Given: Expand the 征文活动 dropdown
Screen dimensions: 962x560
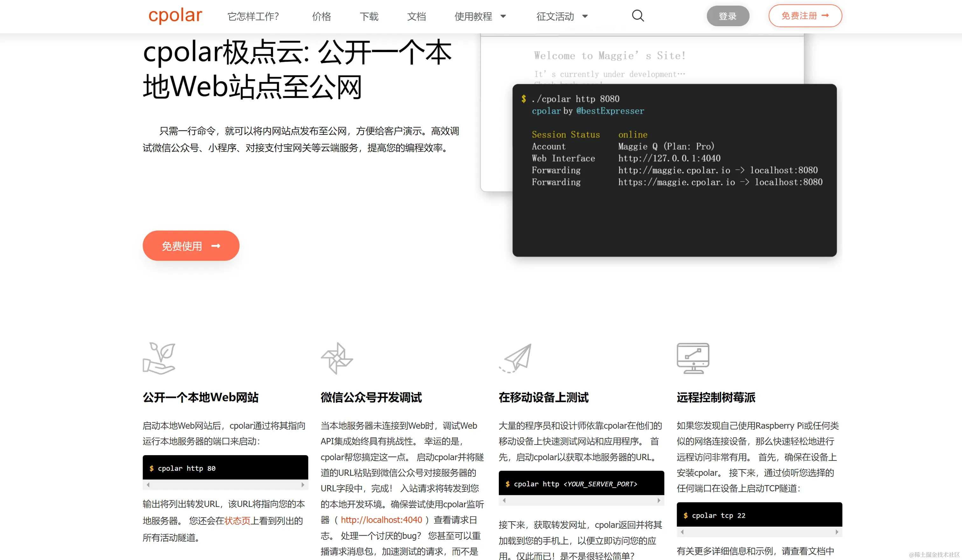Looking at the screenshot, I should [562, 17].
